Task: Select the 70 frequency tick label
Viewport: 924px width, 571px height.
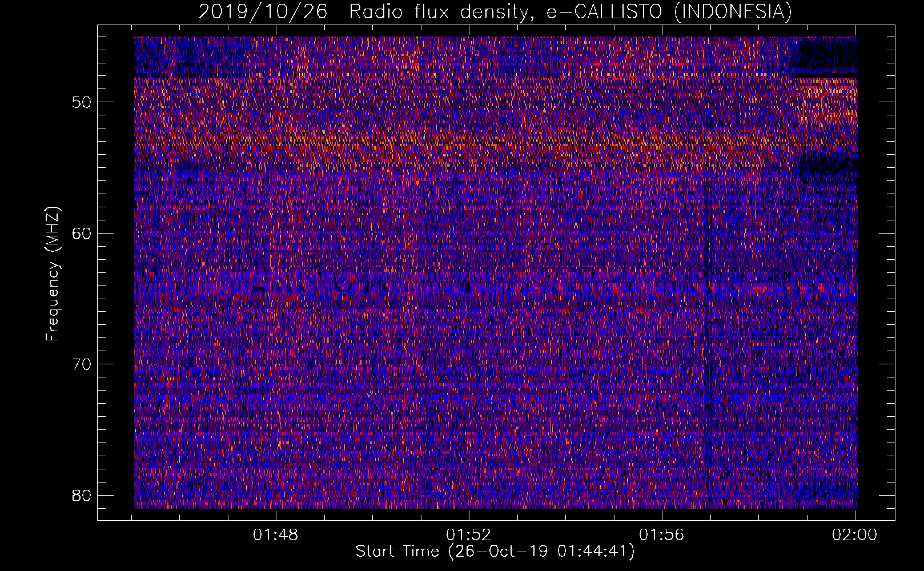Action: click(x=82, y=364)
